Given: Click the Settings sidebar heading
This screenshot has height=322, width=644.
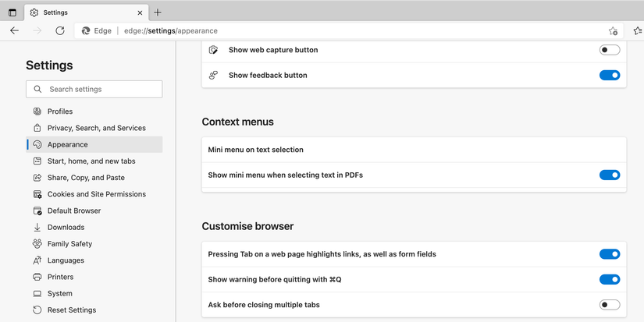Looking at the screenshot, I should [49, 65].
